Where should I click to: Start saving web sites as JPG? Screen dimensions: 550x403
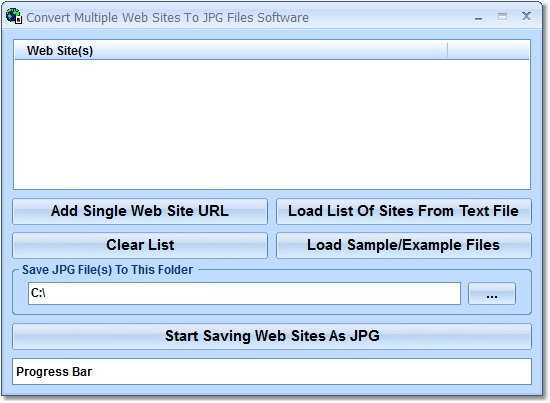[x=272, y=336]
